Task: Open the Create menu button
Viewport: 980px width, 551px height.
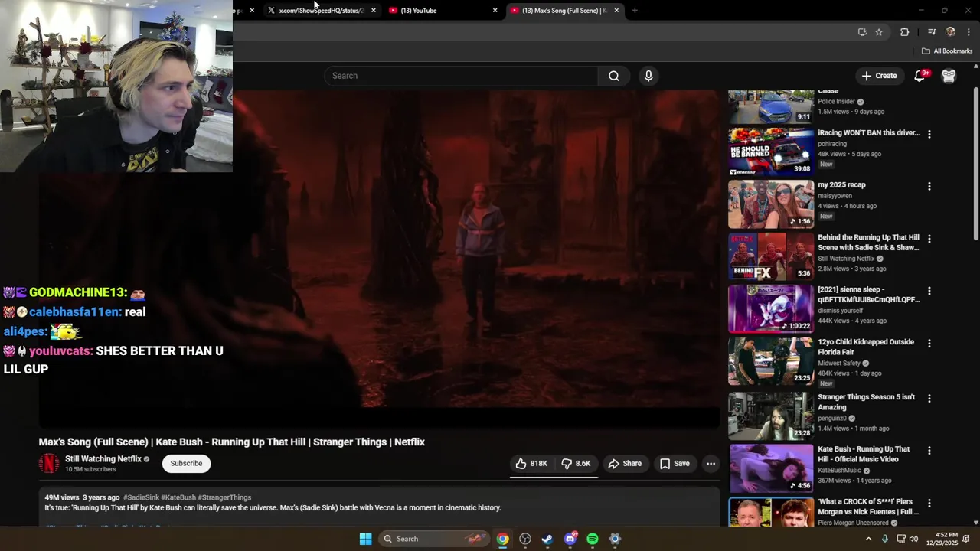Action: coord(879,76)
